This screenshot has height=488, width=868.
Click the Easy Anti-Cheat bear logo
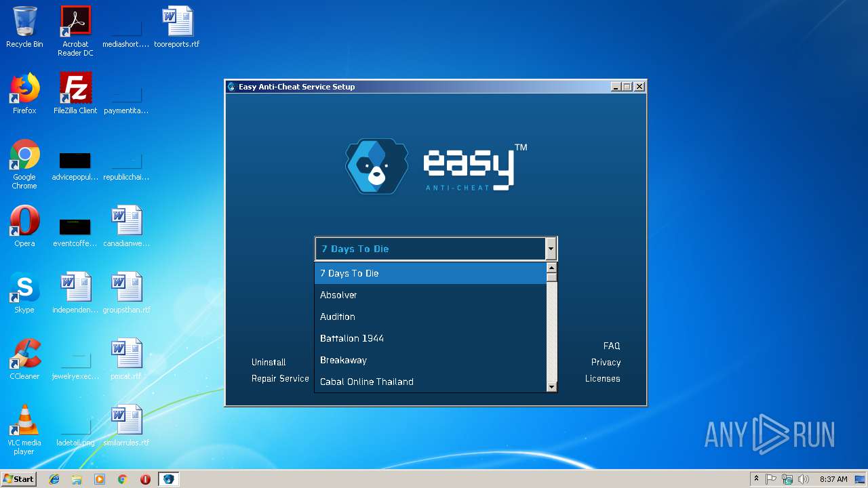[376, 166]
